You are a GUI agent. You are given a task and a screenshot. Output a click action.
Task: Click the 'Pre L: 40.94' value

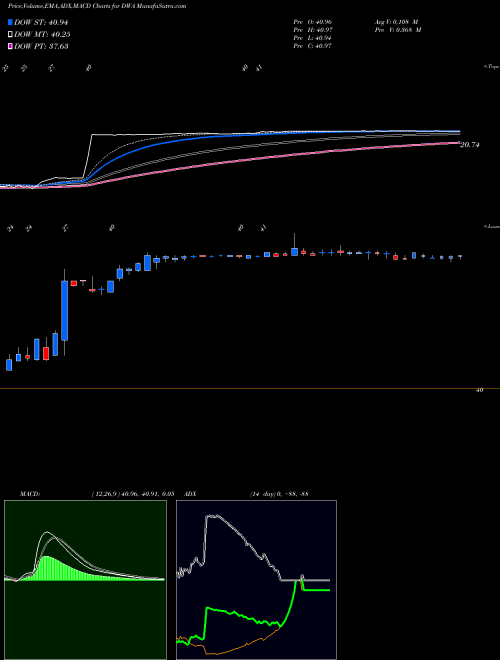pos(313,38)
